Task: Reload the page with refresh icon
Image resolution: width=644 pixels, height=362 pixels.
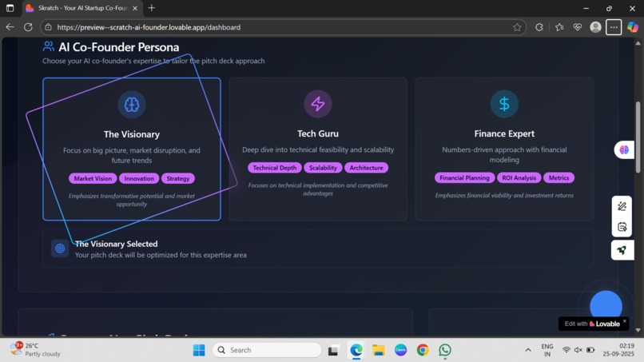Action: pos(28,27)
